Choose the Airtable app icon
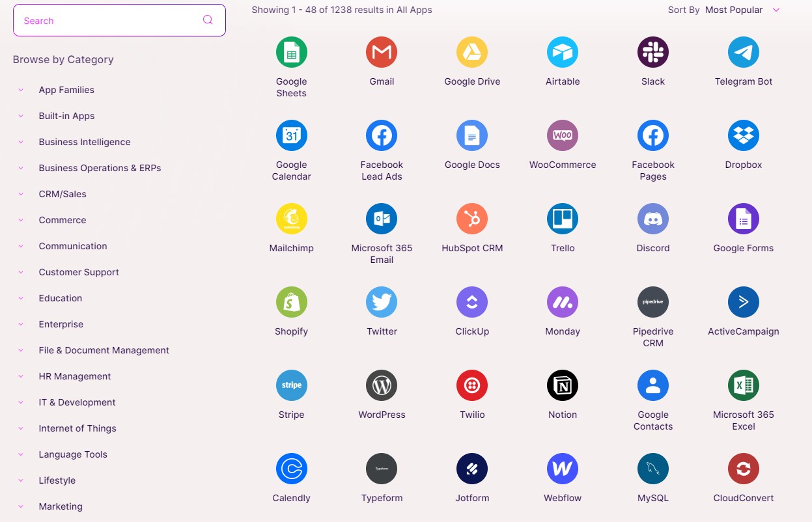Image resolution: width=812 pixels, height=522 pixels. coord(563,52)
